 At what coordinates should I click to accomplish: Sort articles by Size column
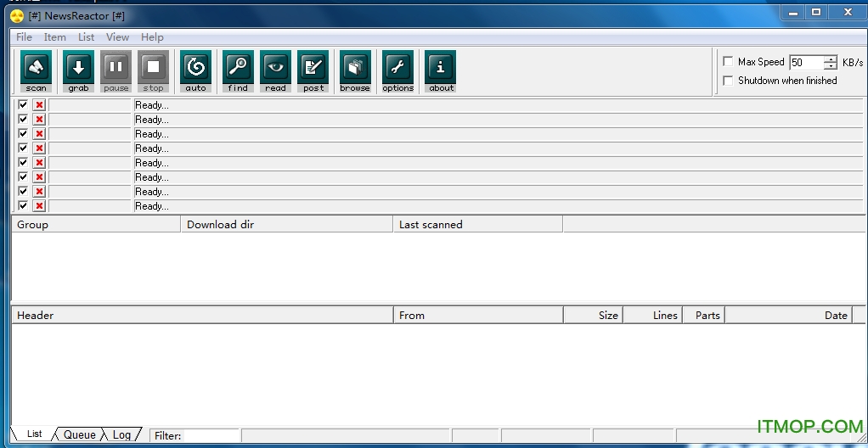pyautogui.click(x=594, y=316)
